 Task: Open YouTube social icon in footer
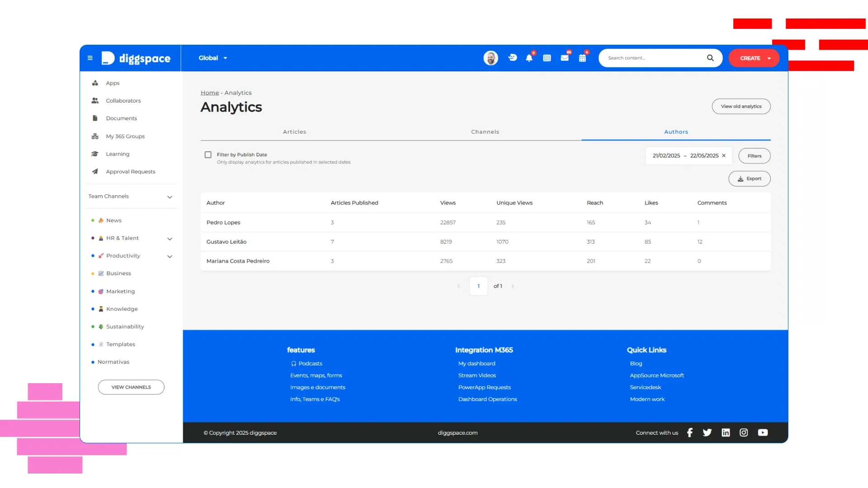click(x=763, y=432)
